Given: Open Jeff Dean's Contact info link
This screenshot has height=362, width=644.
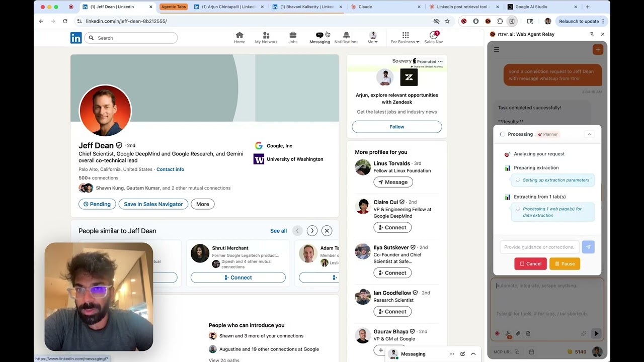Looking at the screenshot, I should 170,169.
